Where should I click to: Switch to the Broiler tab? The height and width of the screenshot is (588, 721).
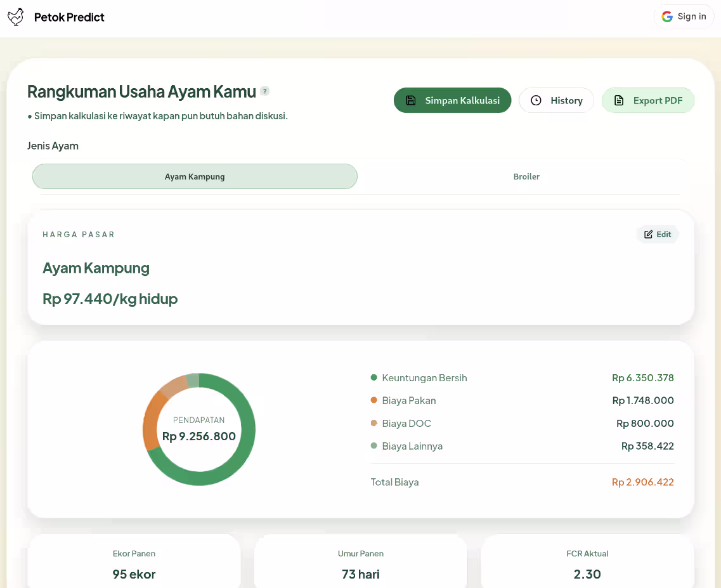tap(526, 176)
